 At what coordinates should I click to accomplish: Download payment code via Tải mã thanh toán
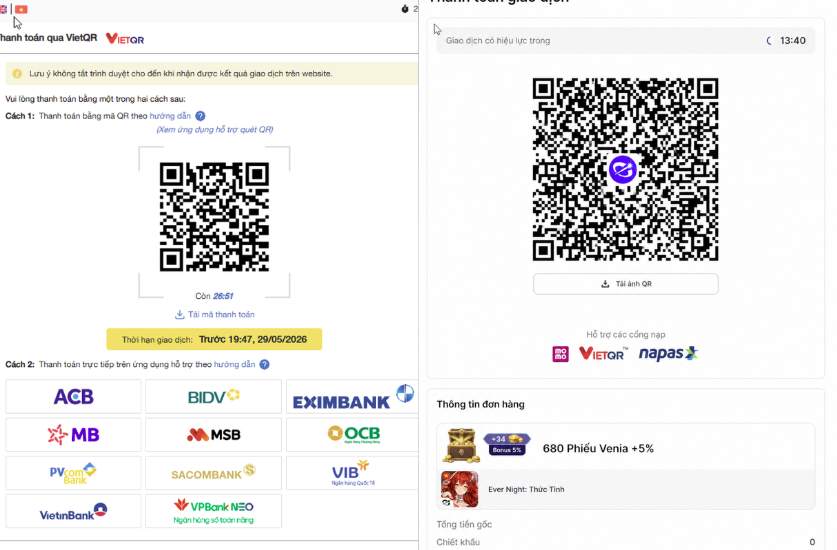[215, 315]
